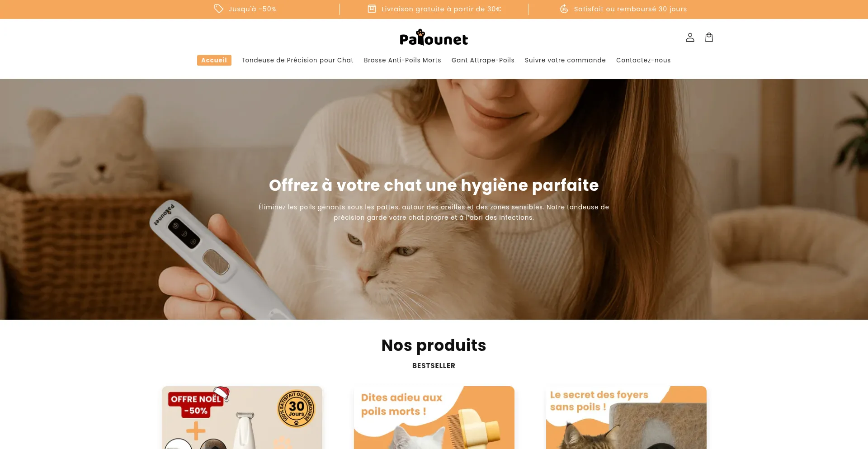Open Brosse Anti-Poils Morts page

coord(402,60)
